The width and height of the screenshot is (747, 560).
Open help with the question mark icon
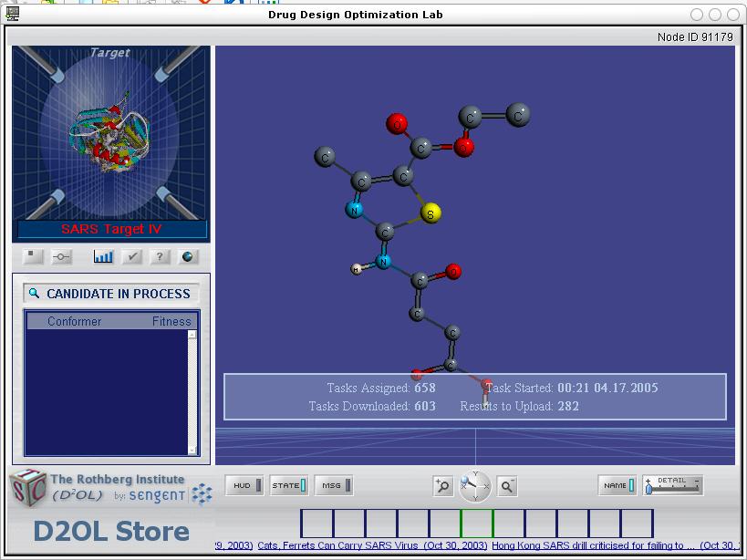[160, 257]
